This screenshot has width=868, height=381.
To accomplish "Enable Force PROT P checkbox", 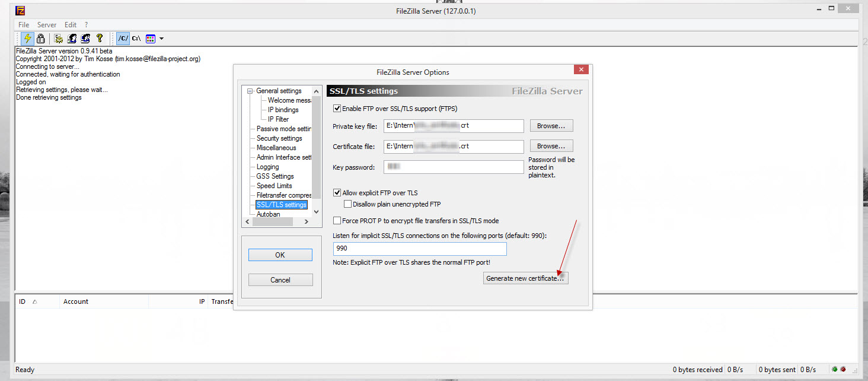I will (x=337, y=221).
